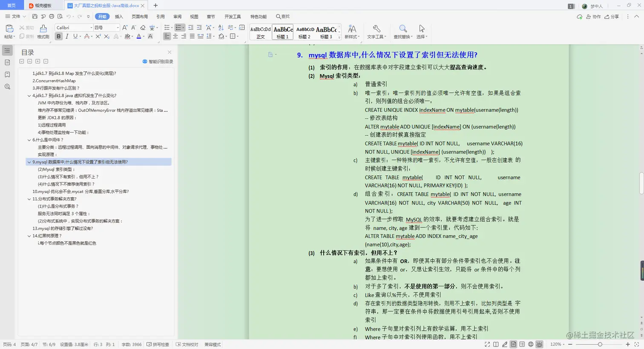Viewport: 644px width, 349px height.
Task: Toggle bold formatting
Action: click(x=59, y=36)
